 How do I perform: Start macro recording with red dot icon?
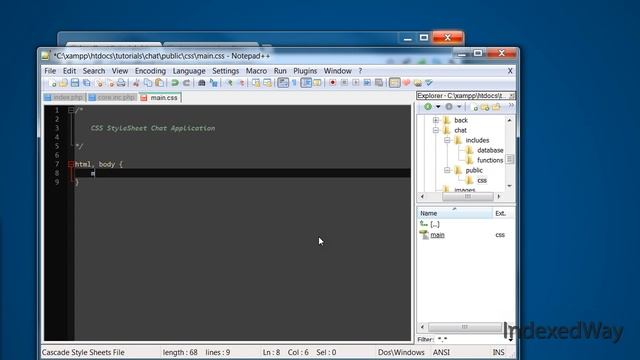pos(333,83)
